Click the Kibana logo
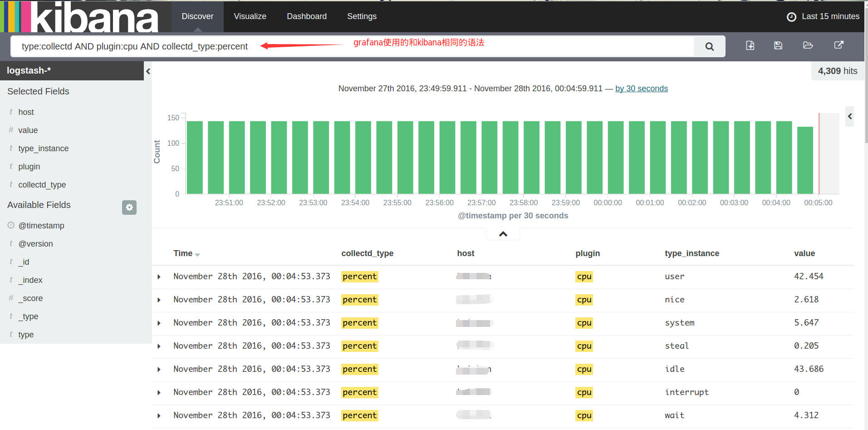 click(82, 17)
